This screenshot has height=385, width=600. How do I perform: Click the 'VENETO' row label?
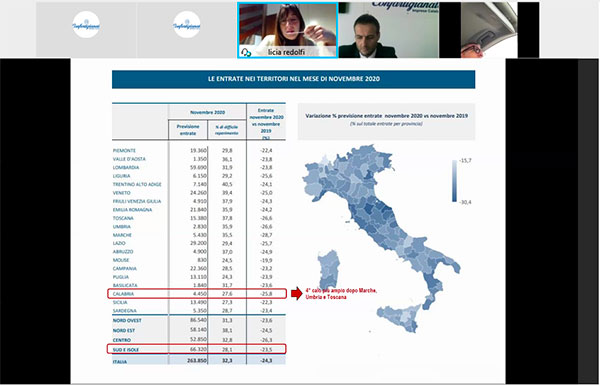(x=121, y=193)
